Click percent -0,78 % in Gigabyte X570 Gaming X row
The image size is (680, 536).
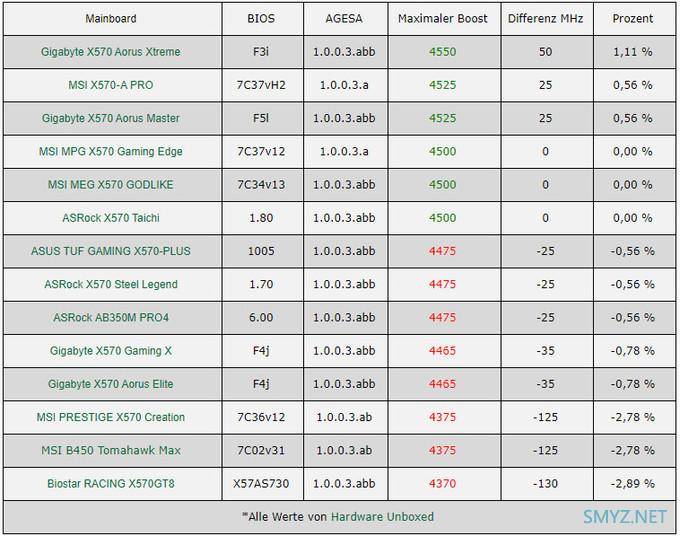(x=633, y=351)
